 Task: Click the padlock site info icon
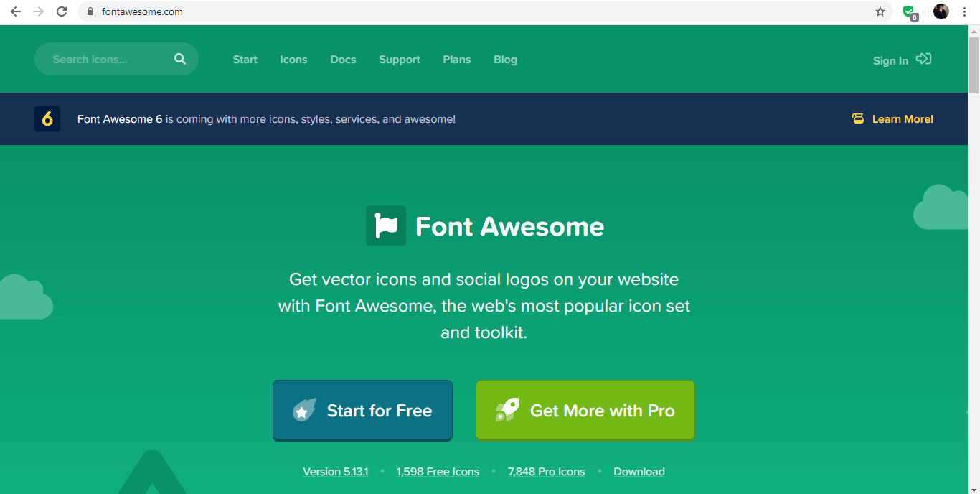(90, 11)
